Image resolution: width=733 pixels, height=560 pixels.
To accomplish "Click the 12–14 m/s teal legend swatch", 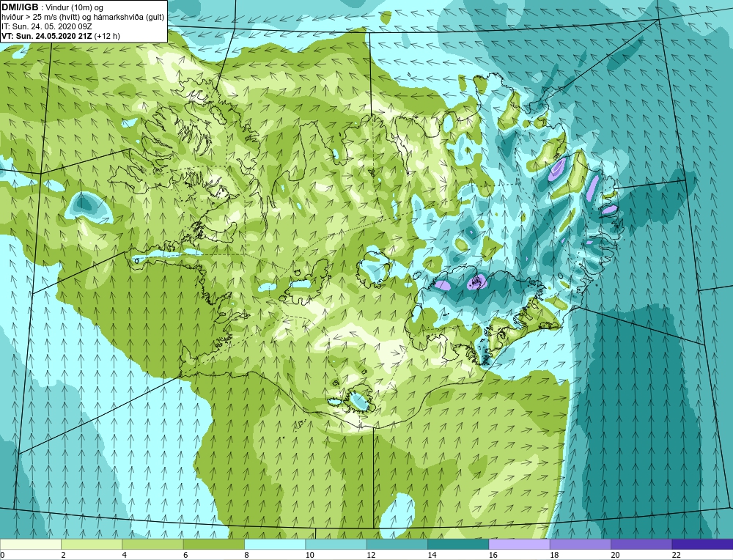I will 397,544.
